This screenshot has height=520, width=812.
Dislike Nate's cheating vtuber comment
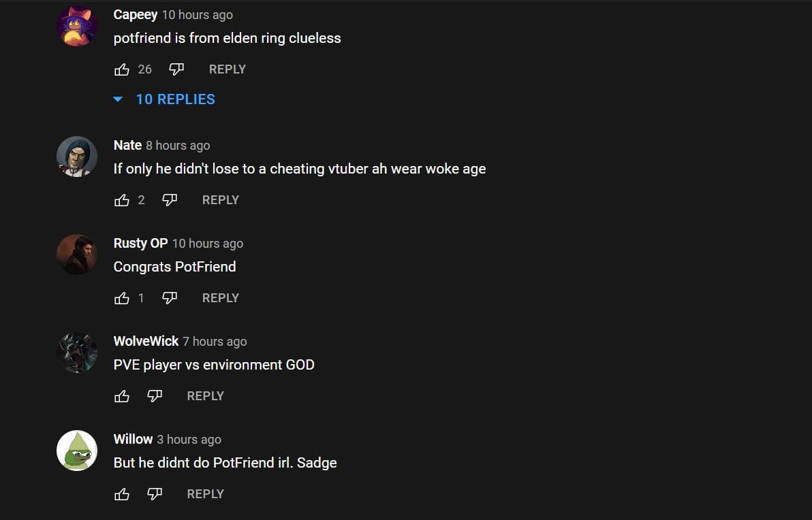coord(170,200)
